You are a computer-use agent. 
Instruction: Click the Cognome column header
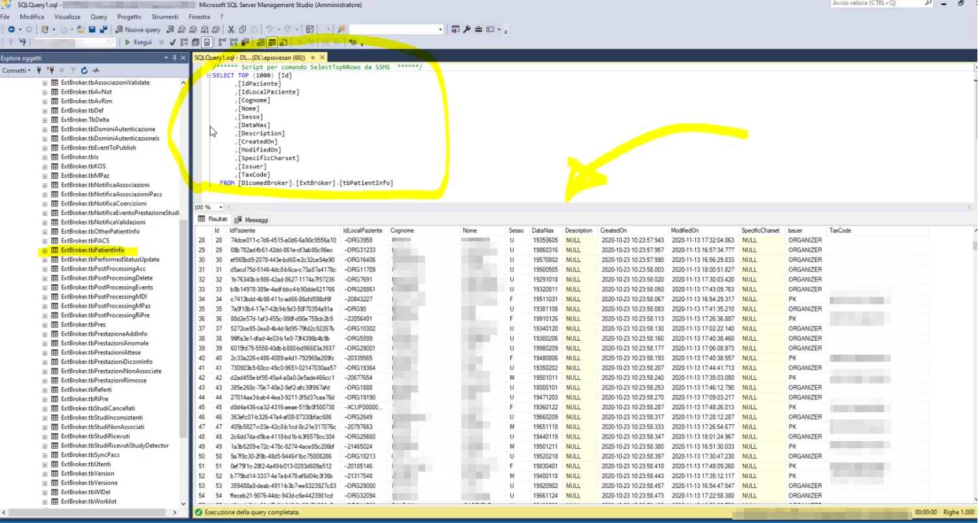[403, 230]
